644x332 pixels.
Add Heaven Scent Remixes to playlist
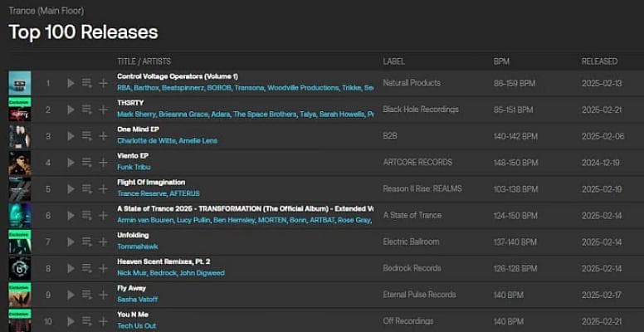coord(103,268)
